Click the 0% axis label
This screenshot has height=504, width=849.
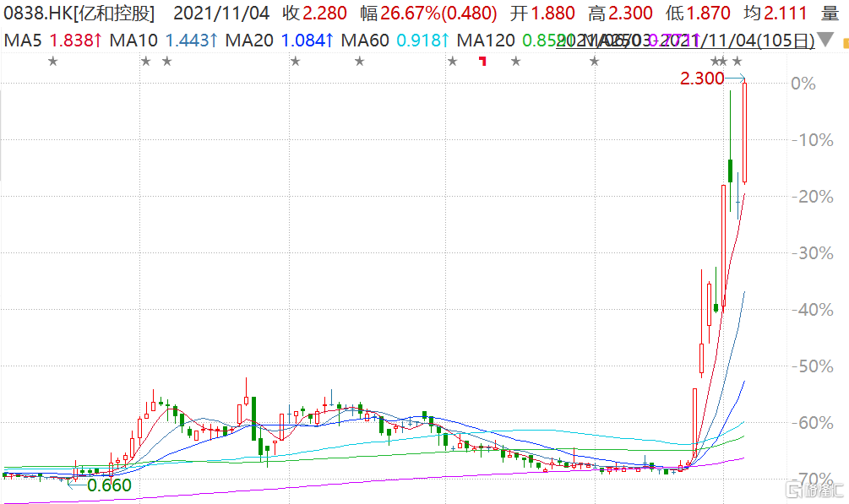click(803, 84)
